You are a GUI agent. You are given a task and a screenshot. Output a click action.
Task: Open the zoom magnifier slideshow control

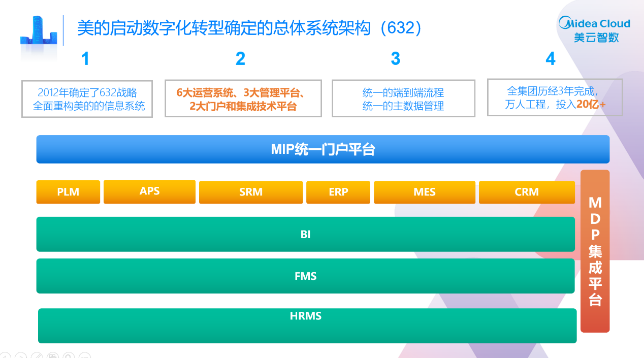pos(69,355)
